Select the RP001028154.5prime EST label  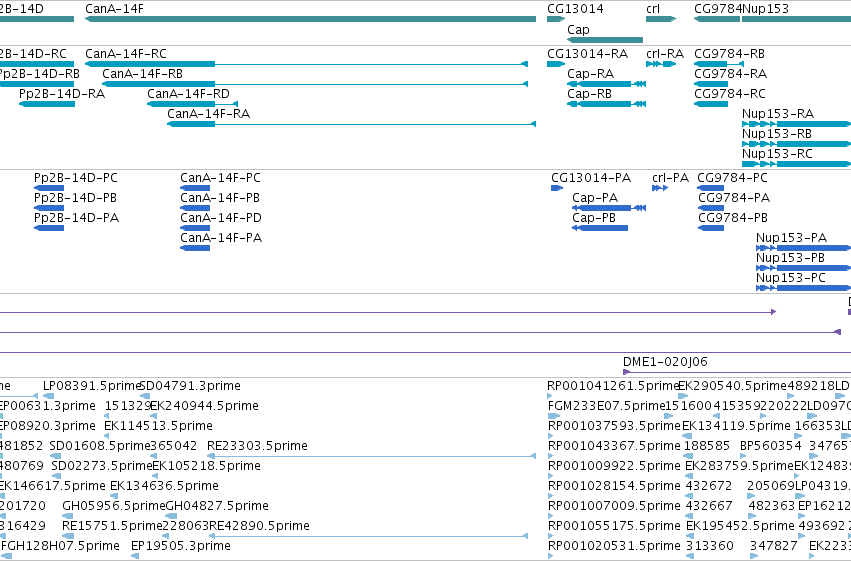tap(614, 486)
